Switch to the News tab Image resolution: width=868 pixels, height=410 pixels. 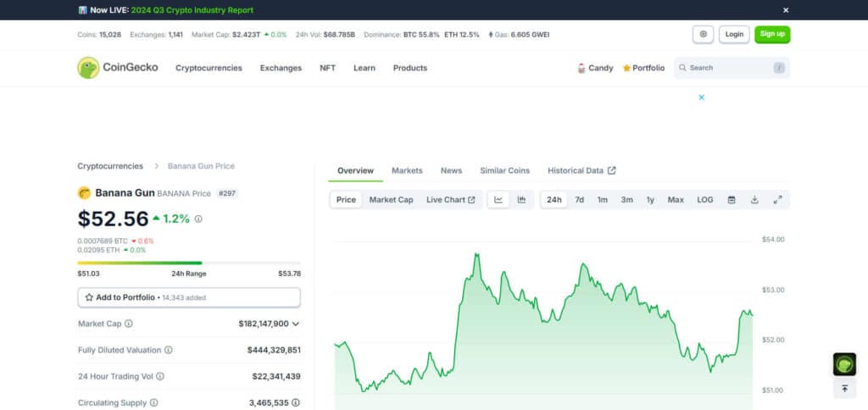click(x=451, y=170)
